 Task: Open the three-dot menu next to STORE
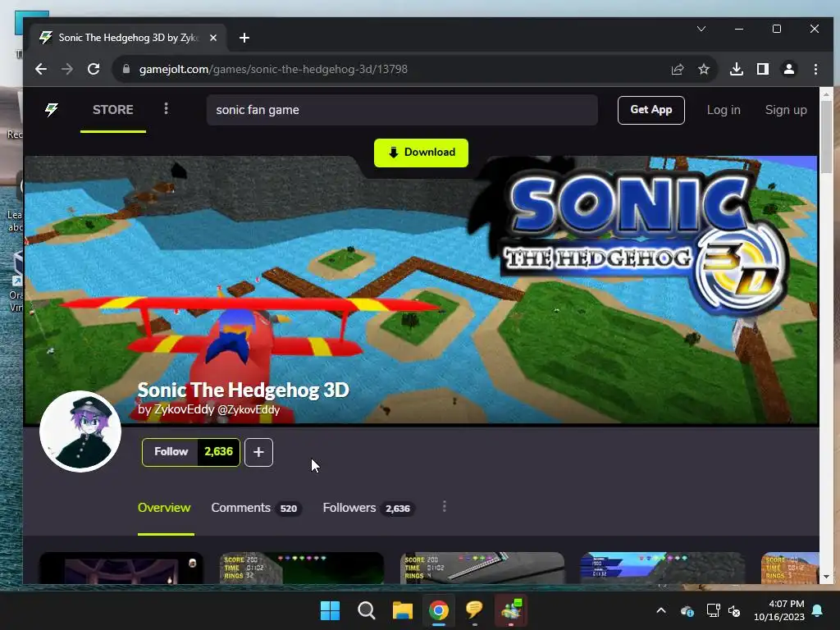pyautogui.click(x=166, y=109)
